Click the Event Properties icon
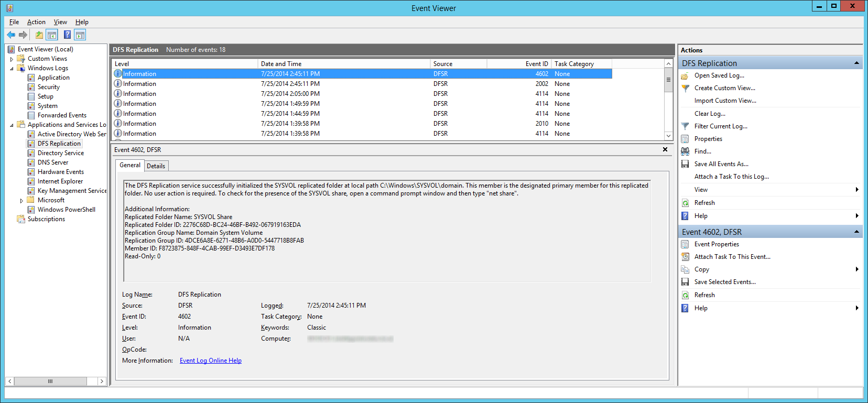The height and width of the screenshot is (403, 868). 685,244
